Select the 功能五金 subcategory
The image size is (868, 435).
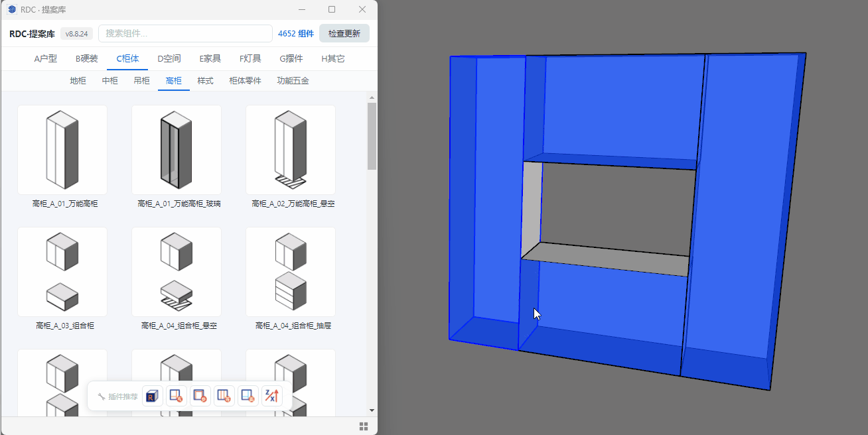(x=293, y=81)
